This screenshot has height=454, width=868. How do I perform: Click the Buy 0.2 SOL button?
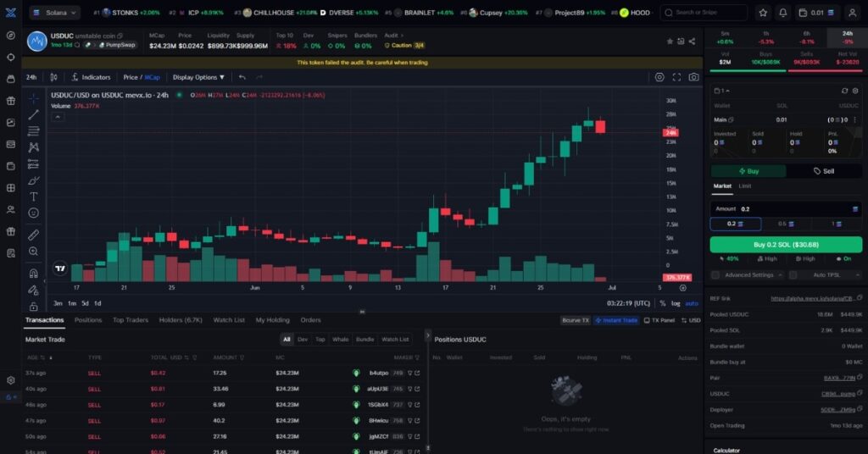point(786,245)
